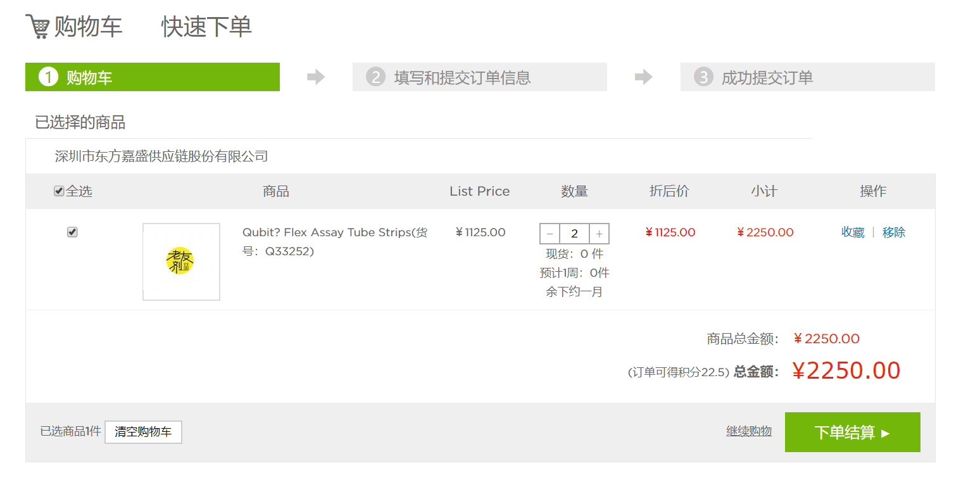Click the 移除 link
This screenshot has height=480, width=980.
(894, 232)
